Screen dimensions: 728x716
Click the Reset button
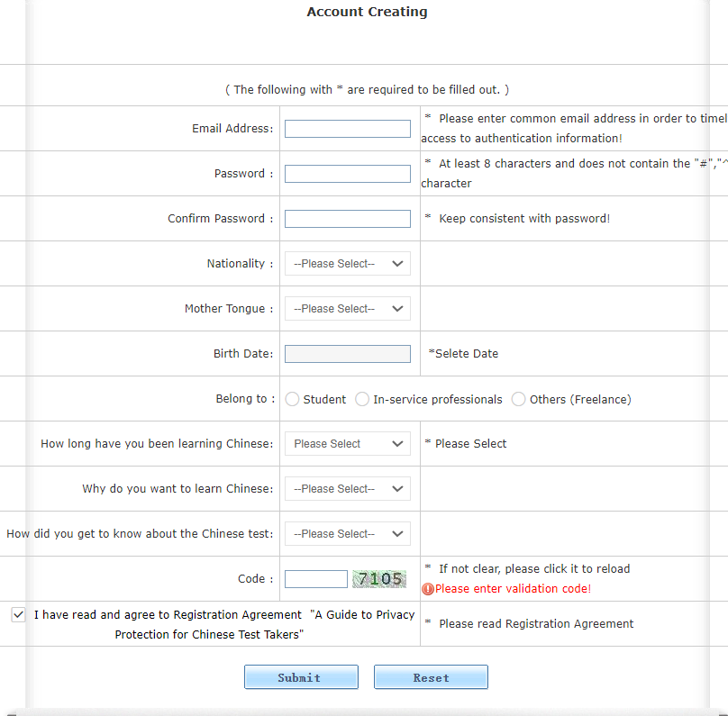click(x=431, y=677)
